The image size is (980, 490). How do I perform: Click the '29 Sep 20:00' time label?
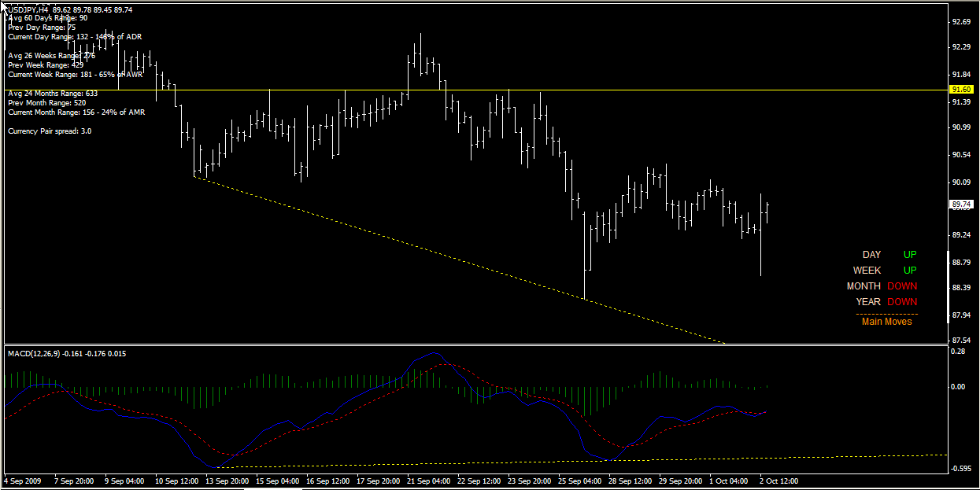(681, 480)
